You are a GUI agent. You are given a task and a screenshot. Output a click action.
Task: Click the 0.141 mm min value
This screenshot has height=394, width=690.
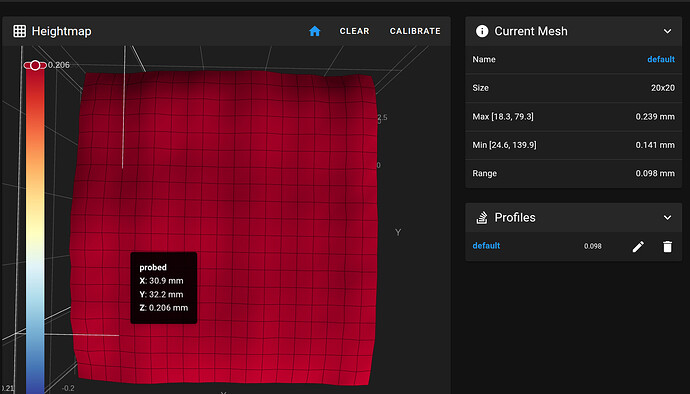[655, 145]
